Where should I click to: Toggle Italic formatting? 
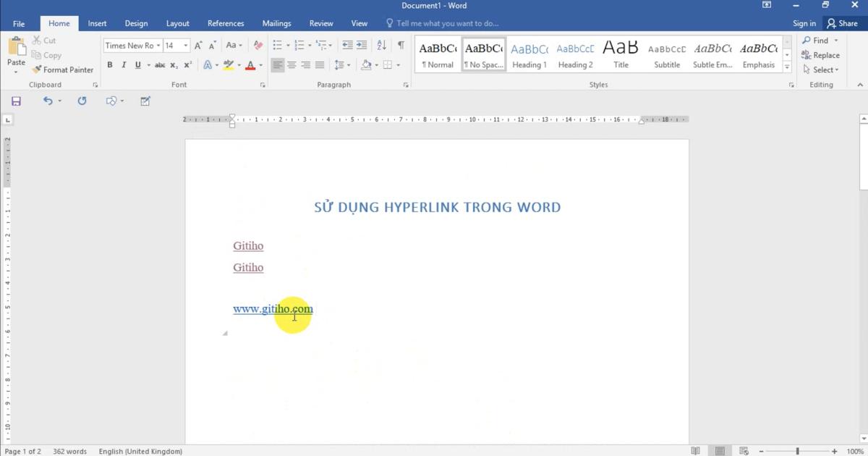coord(123,64)
